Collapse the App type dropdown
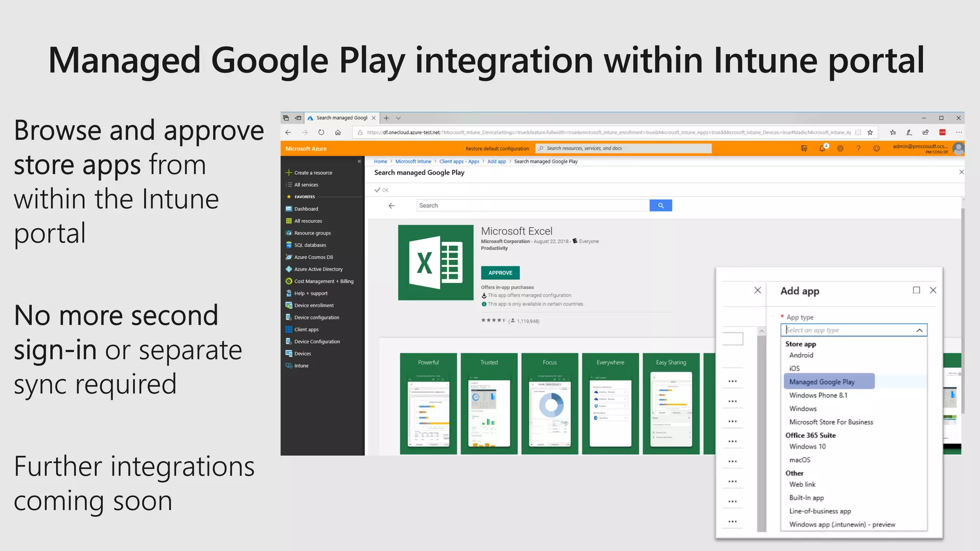This screenshot has width=980, height=551. click(919, 331)
